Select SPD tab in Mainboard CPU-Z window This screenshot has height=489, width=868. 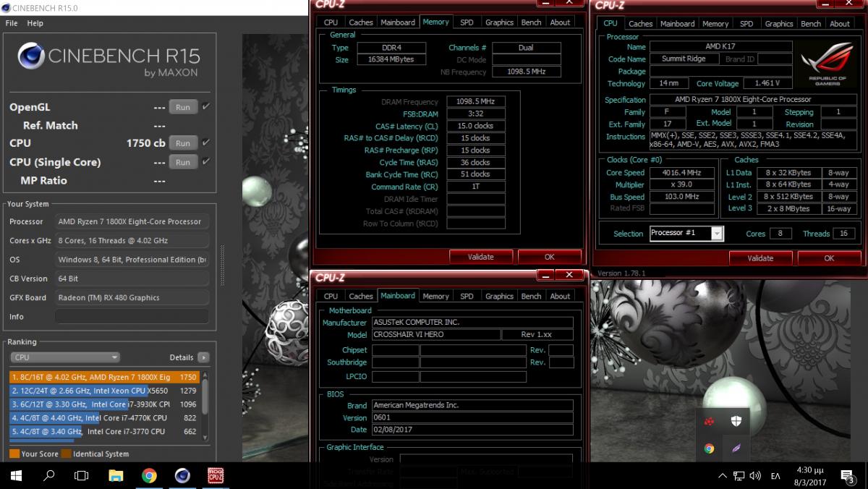point(467,296)
